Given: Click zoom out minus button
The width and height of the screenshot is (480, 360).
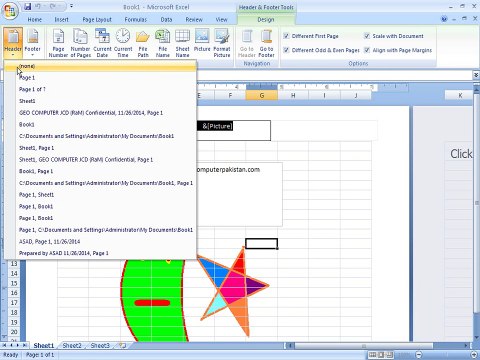Looking at the screenshot, I should point(419,355).
